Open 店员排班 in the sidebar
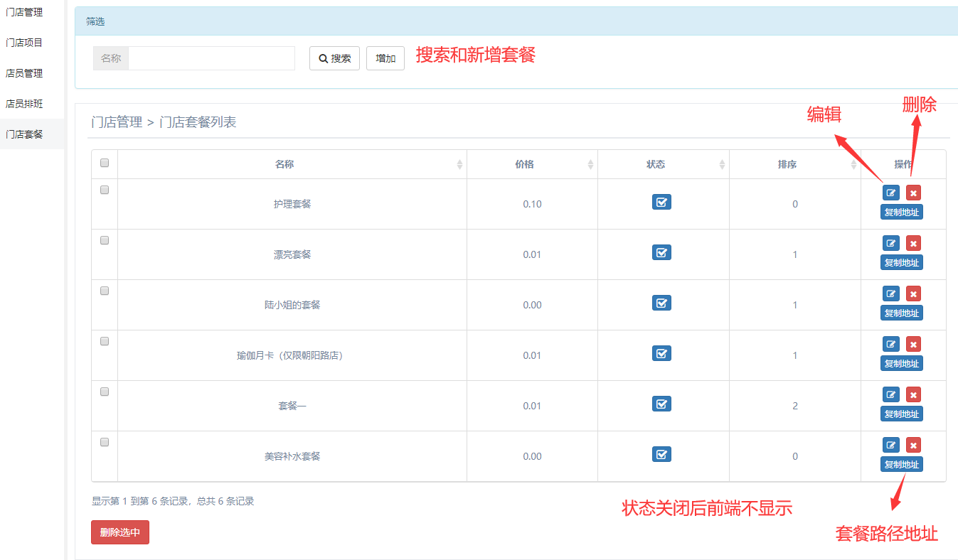 (x=24, y=104)
